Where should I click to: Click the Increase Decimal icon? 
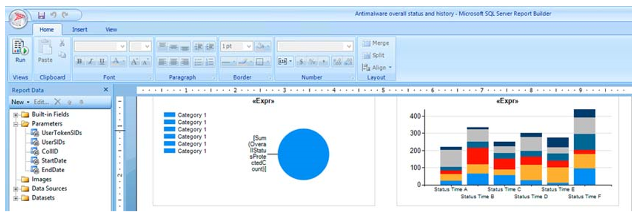pyautogui.click(x=338, y=61)
